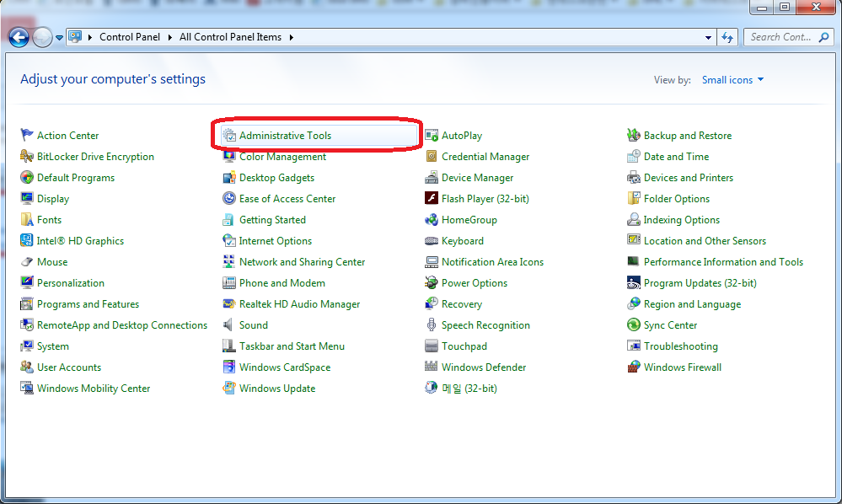Click the Backup and Restore icon

point(634,135)
